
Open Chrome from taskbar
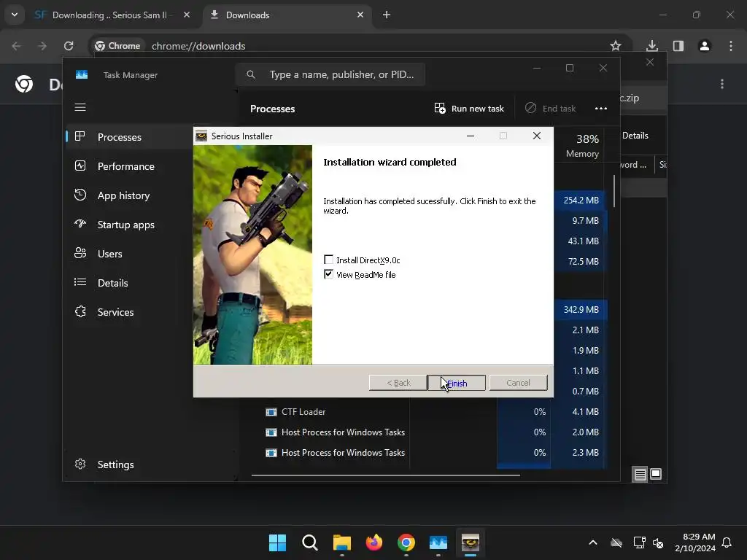(x=406, y=542)
